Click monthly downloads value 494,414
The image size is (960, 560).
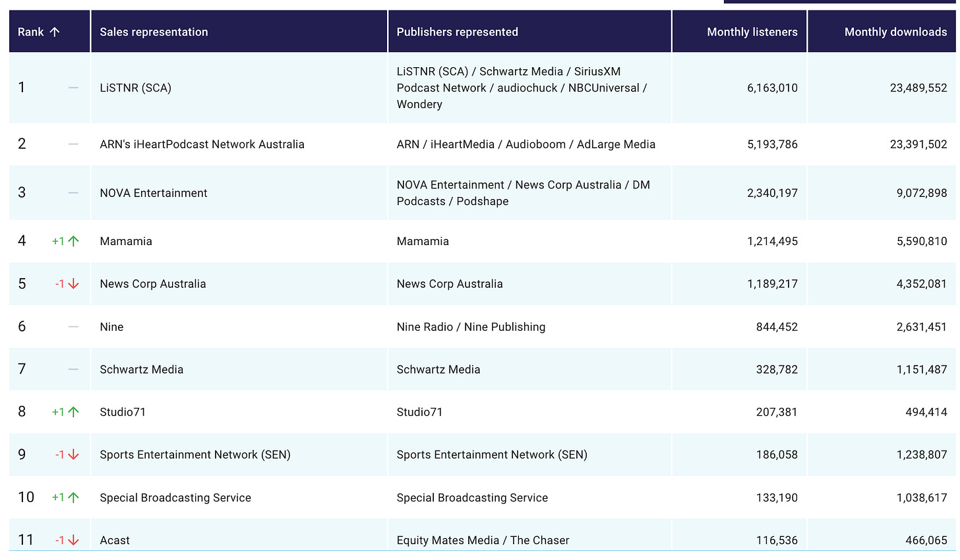[926, 412]
